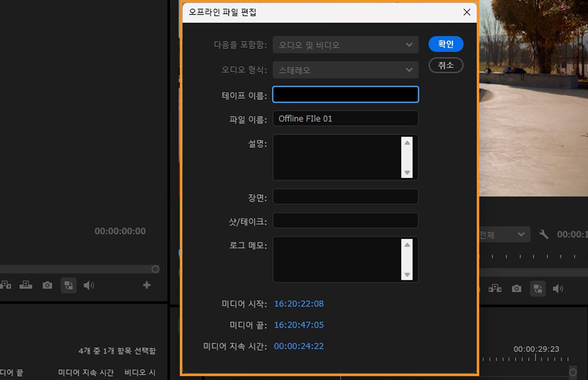Click the 로그 메모 scrollbar down arrow
Image resolution: width=588 pixels, height=380 pixels.
[407, 275]
